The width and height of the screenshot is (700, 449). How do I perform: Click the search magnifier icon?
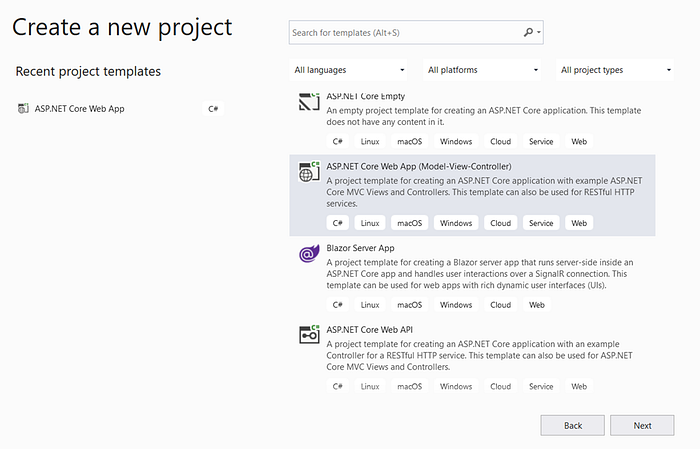528,32
